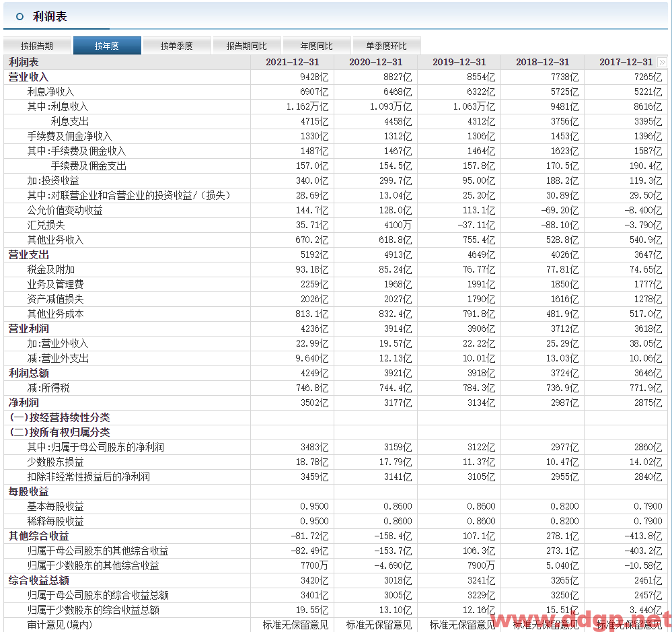Select the 营业利润 row label
Image resolution: width=672 pixels, height=632 pixels.
pos(28,329)
